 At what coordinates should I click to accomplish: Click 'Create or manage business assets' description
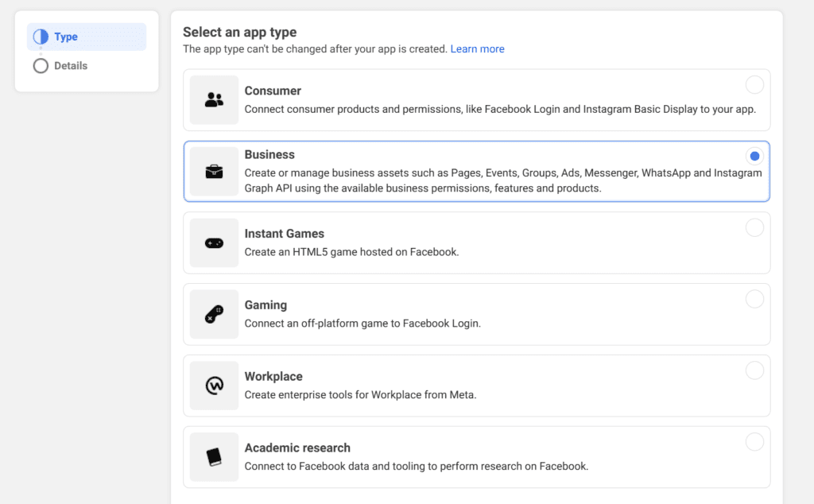coord(503,180)
